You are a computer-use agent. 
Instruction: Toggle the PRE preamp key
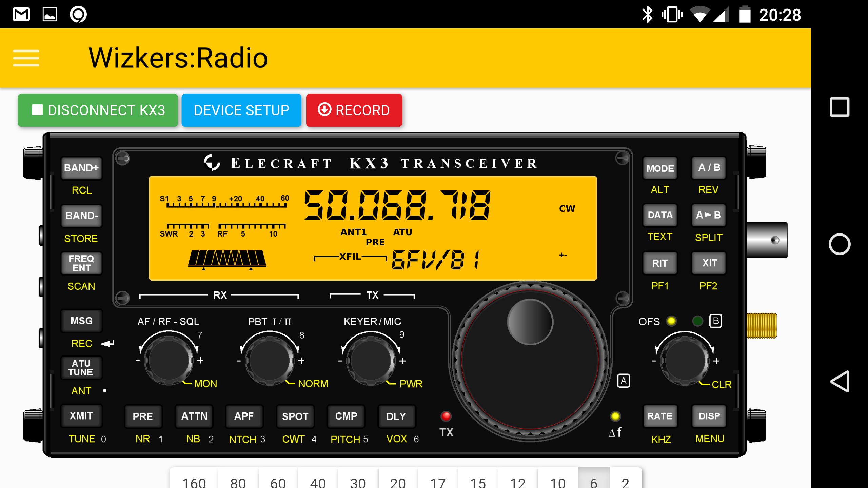click(143, 416)
